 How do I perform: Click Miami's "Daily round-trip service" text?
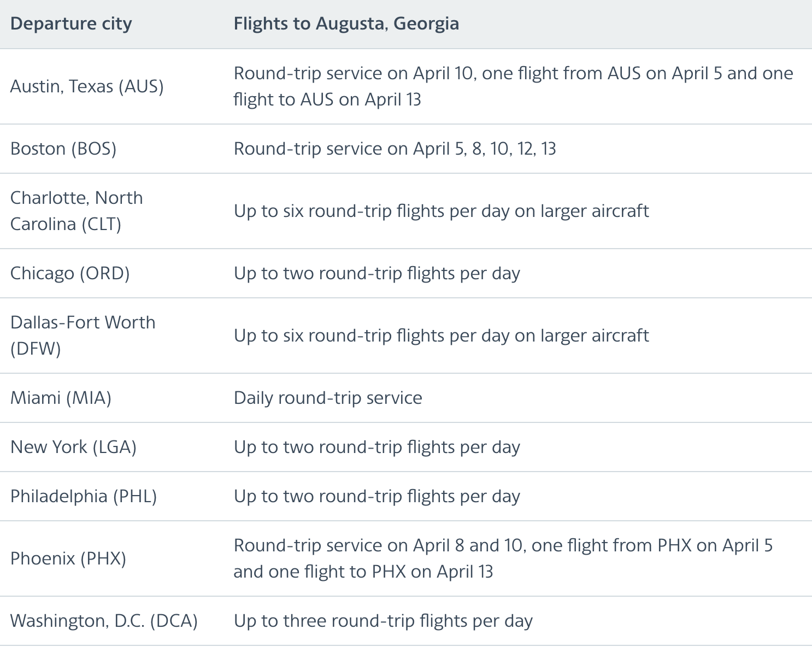click(328, 398)
